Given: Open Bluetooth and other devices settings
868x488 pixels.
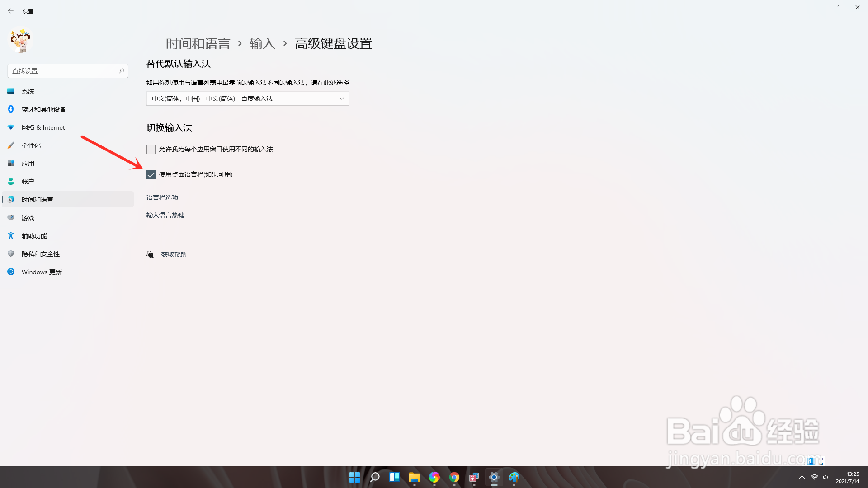Looking at the screenshot, I should (43, 109).
